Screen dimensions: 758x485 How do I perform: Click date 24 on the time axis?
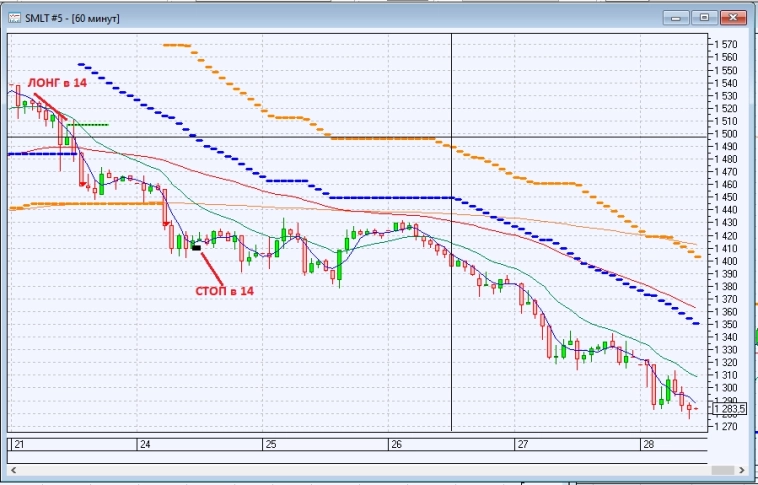(144, 443)
